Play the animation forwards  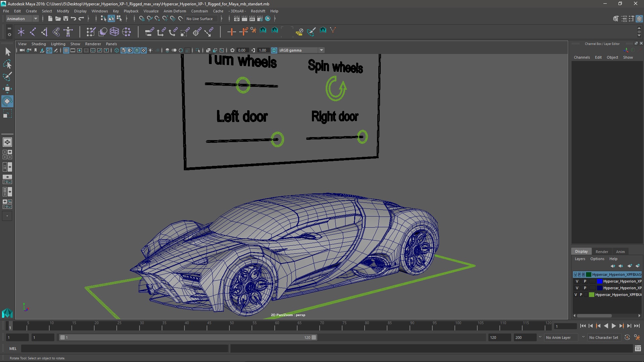(613, 326)
